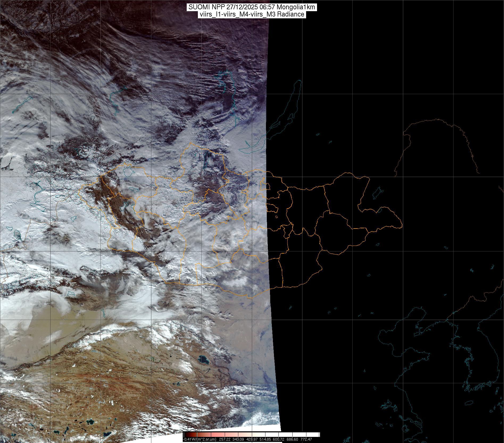Click the 686.60 colorbar tick label
Viewport: 504px width, 443px height.
pyautogui.click(x=292, y=440)
